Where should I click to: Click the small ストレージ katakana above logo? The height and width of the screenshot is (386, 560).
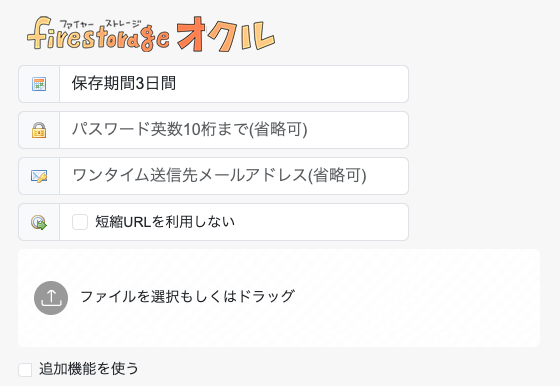123,24
